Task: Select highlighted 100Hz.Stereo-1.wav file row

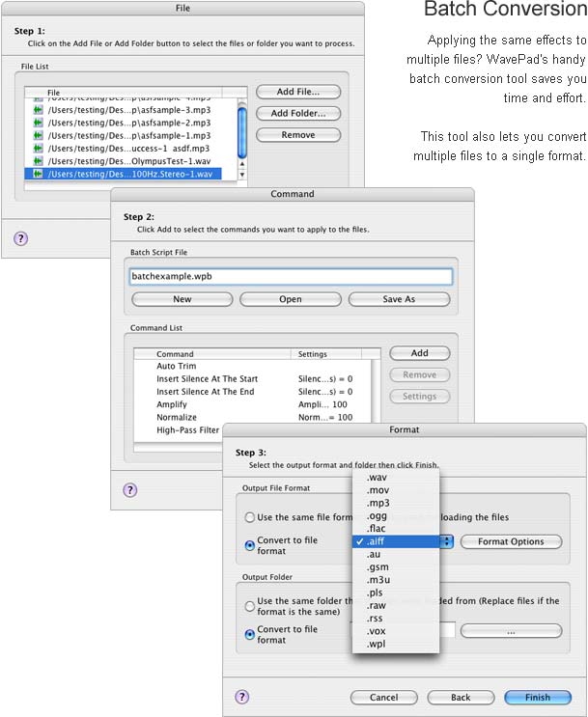Action: [123, 174]
